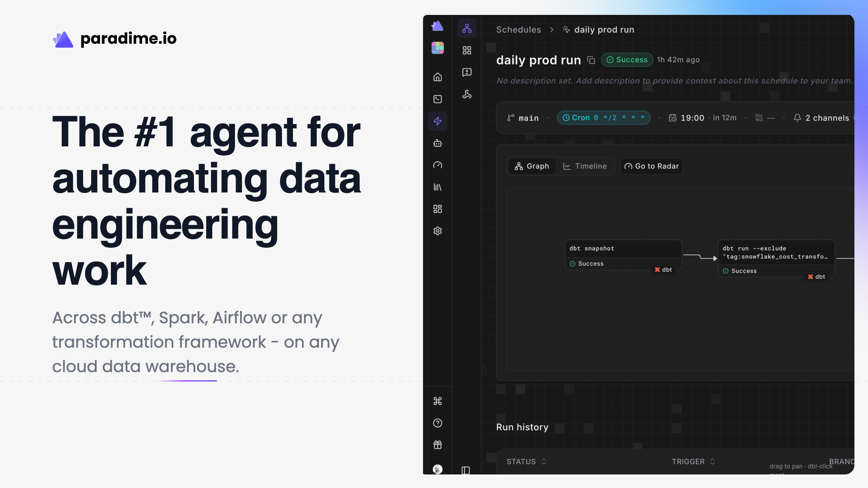The height and width of the screenshot is (488, 868).
Task: Click the schedule description placeholder text
Action: tap(674, 81)
